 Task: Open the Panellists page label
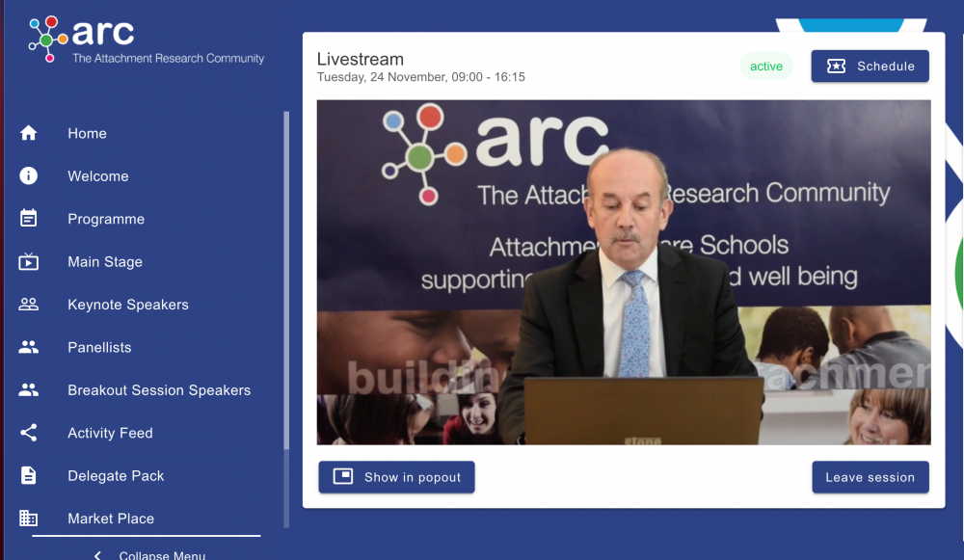[99, 347]
